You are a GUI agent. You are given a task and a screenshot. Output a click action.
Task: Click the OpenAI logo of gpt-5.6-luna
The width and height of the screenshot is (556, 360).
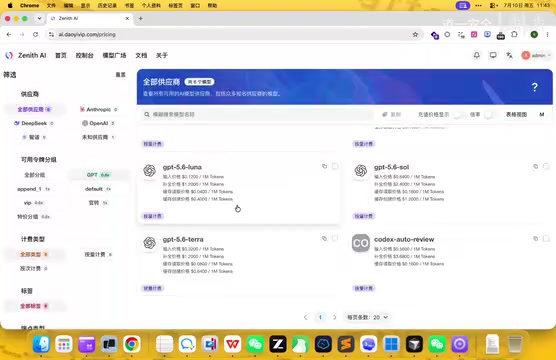tap(150, 171)
